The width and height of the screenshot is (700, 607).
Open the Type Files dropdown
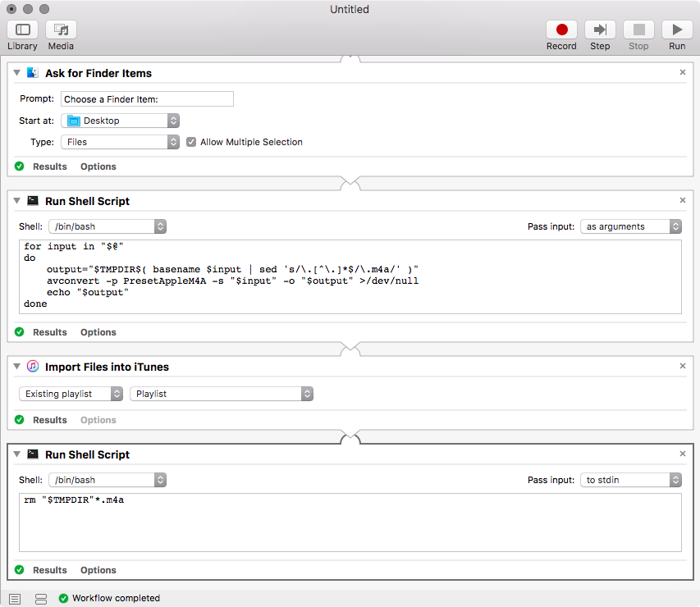pyautogui.click(x=120, y=142)
